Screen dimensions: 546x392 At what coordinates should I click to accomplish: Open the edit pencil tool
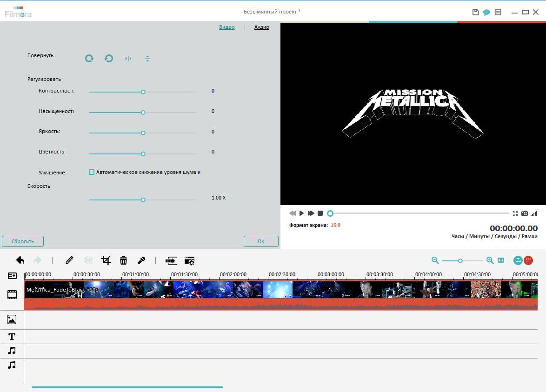coord(69,260)
